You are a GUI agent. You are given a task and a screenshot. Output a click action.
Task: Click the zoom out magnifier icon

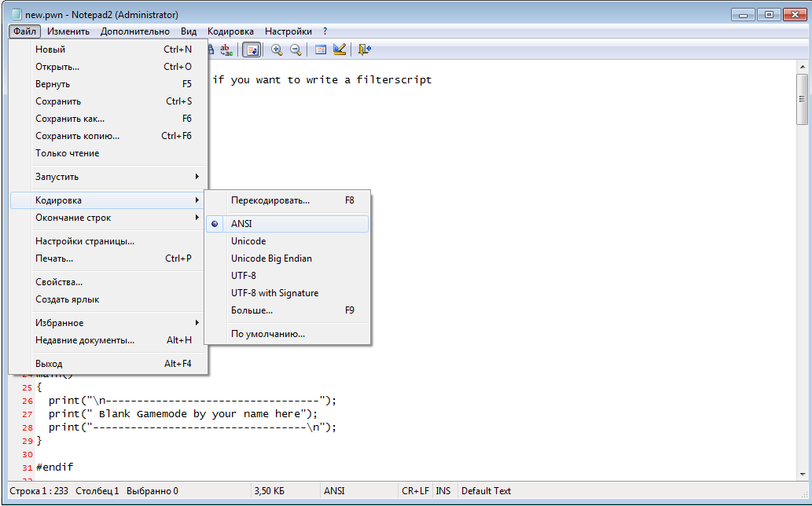pyautogui.click(x=296, y=49)
